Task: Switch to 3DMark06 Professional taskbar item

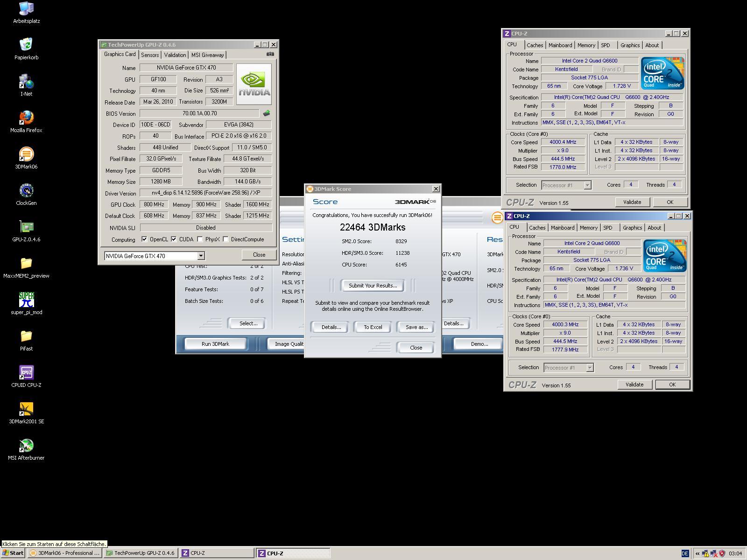Action: (65, 553)
